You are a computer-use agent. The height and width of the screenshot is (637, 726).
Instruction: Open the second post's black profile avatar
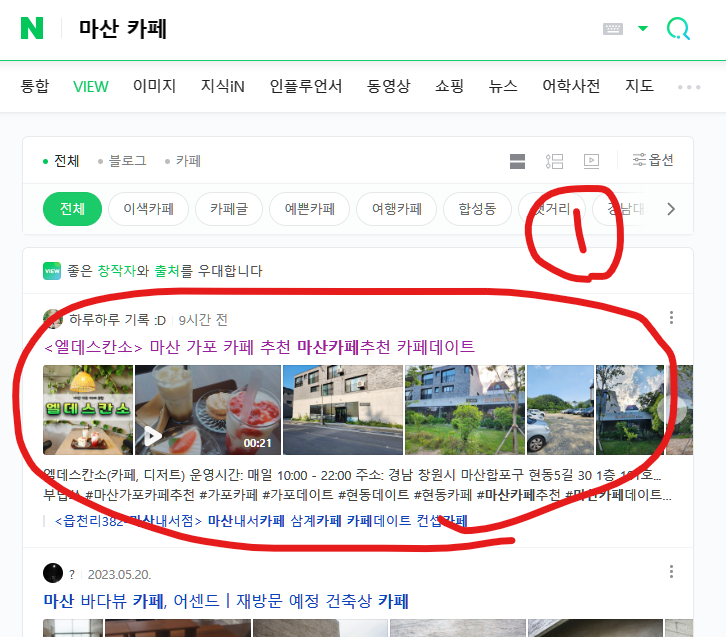(53, 573)
